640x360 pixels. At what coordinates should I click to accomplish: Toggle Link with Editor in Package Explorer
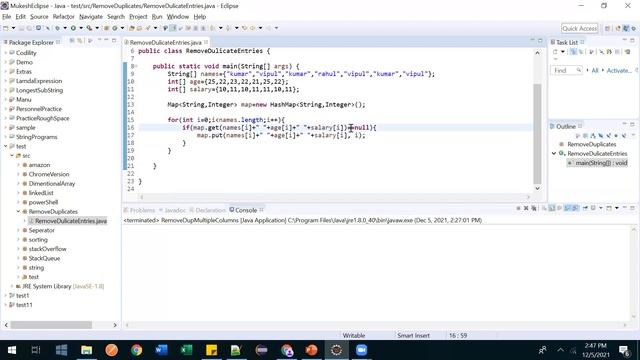tap(80, 40)
